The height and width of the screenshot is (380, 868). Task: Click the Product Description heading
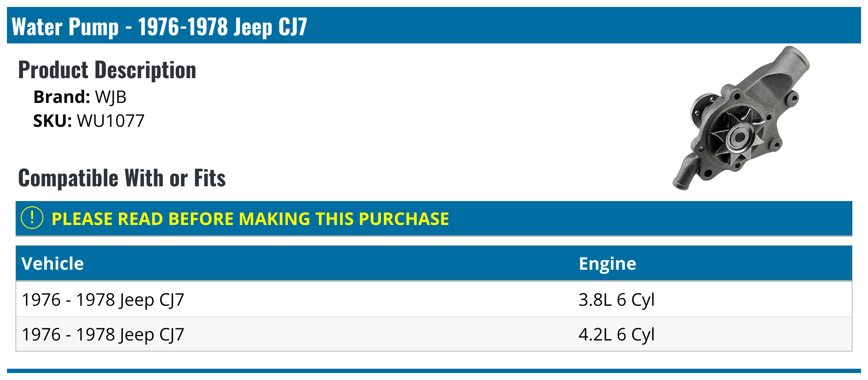coord(107,70)
